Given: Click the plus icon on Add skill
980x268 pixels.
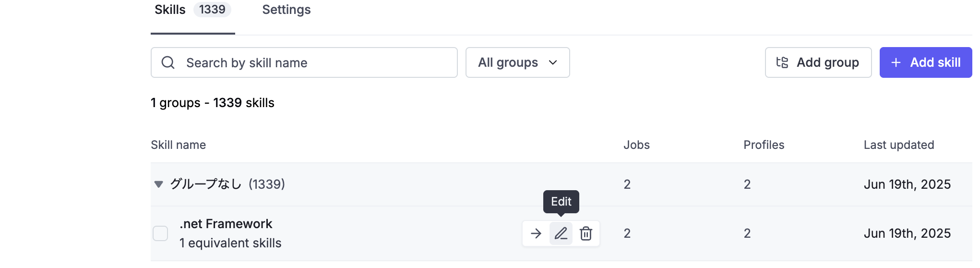Looking at the screenshot, I should (x=896, y=62).
